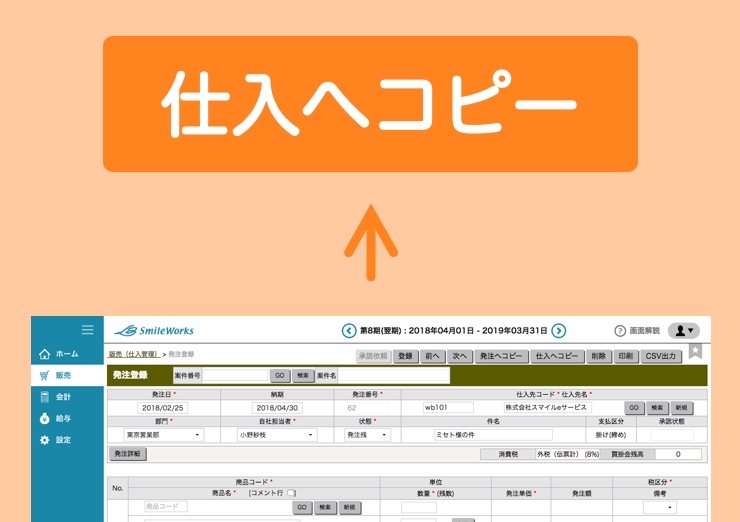Click the small 仕入へコピー toolbar button

coord(557,356)
